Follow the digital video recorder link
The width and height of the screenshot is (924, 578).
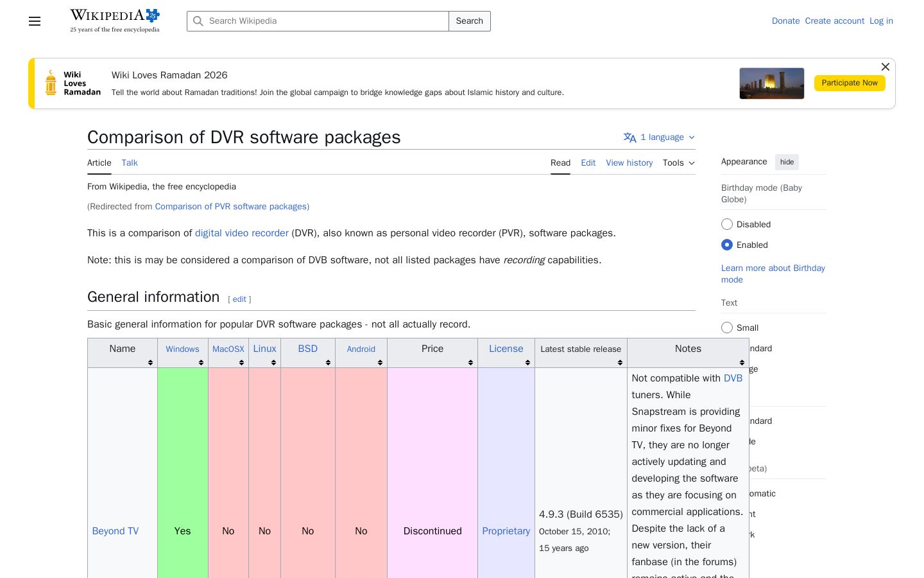pos(242,233)
